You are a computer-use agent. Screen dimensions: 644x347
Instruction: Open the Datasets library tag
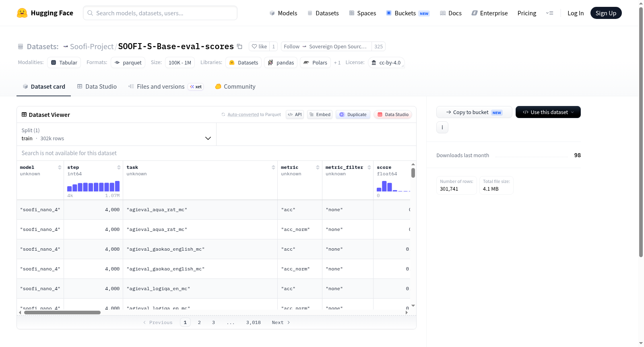244,62
